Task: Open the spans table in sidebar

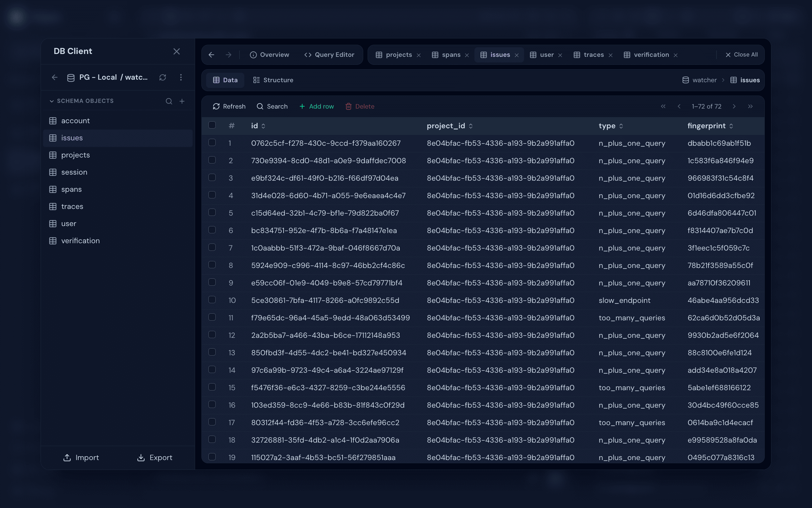Action: point(118,189)
